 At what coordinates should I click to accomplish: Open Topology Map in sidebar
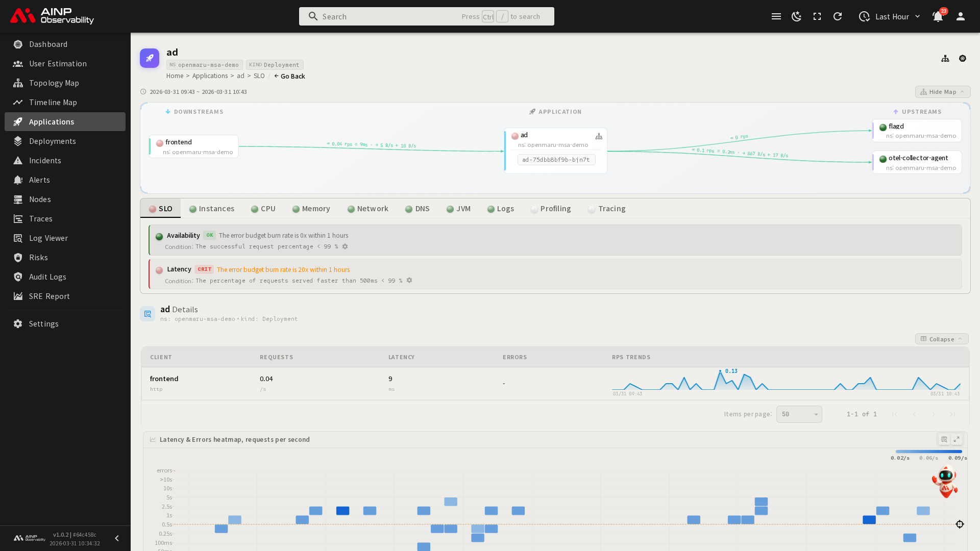pyautogui.click(x=54, y=83)
